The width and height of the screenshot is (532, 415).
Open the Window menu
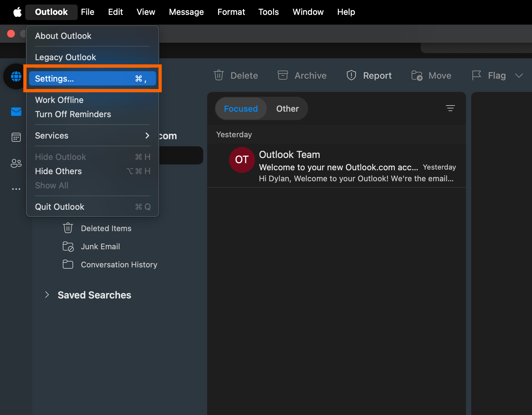308,12
